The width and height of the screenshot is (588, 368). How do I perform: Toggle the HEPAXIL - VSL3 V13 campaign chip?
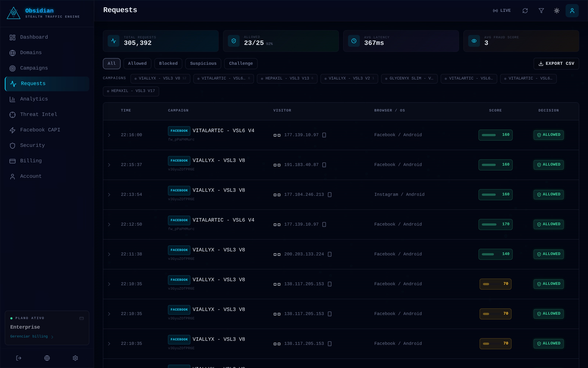point(287,79)
